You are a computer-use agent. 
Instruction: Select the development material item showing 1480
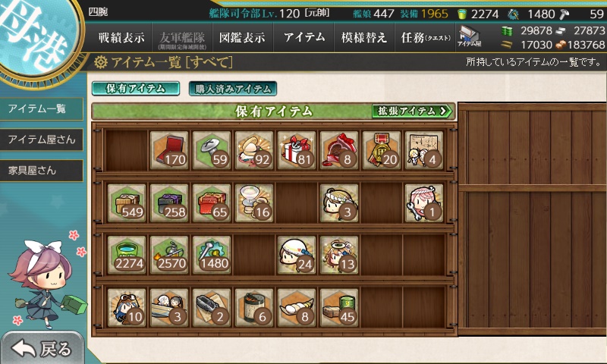(212, 255)
